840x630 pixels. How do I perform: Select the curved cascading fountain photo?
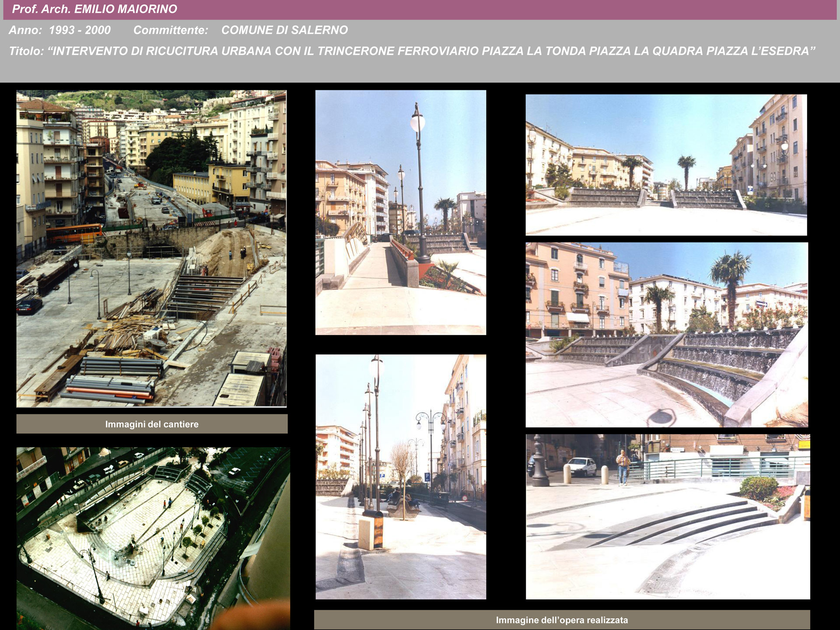[666, 335]
